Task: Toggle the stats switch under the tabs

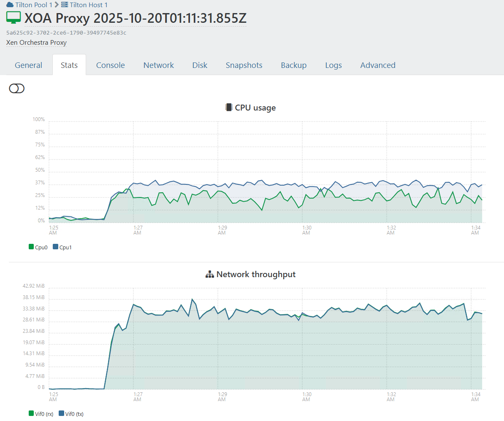Action: coord(17,88)
